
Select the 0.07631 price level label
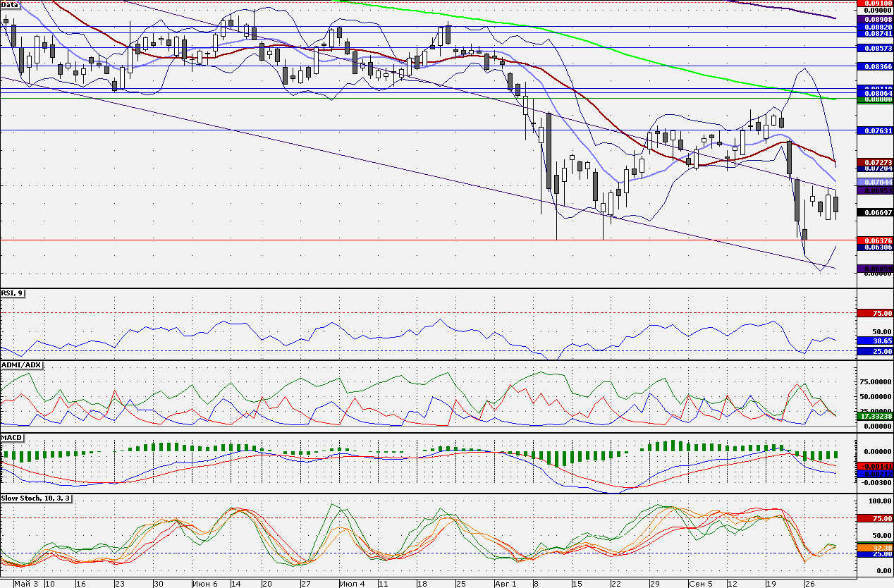point(875,130)
